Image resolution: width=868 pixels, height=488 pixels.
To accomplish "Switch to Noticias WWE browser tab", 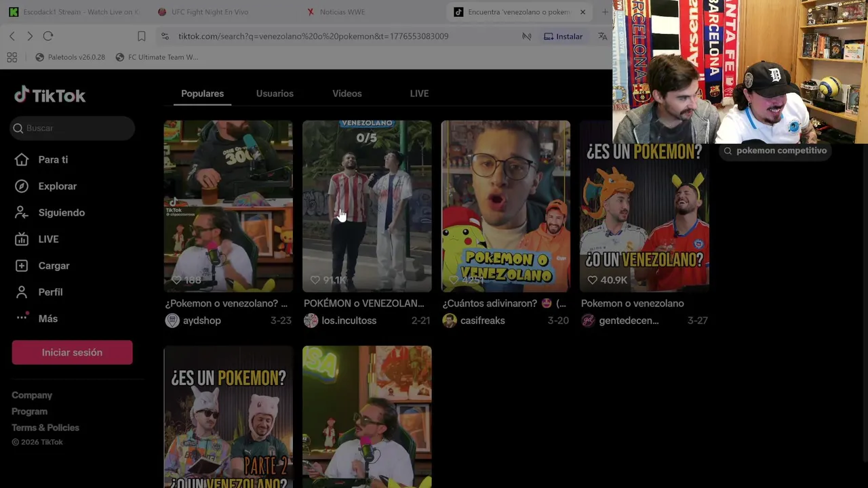I will 342,12.
